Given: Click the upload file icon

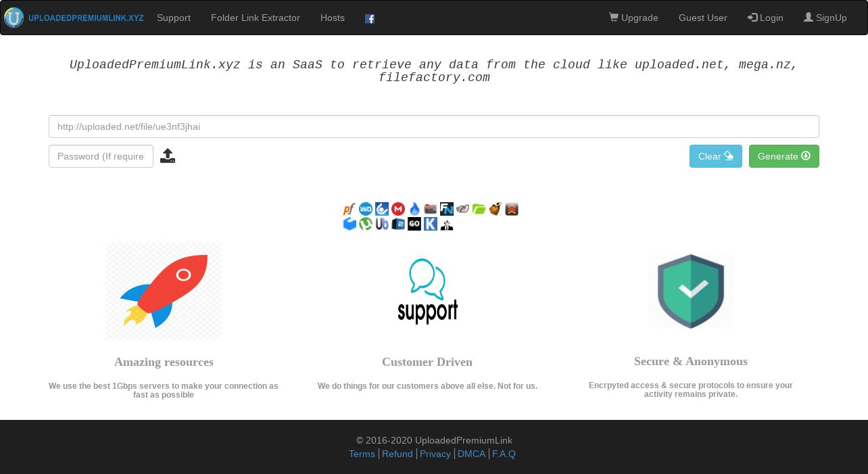Looking at the screenshot, I should (168, 156).
